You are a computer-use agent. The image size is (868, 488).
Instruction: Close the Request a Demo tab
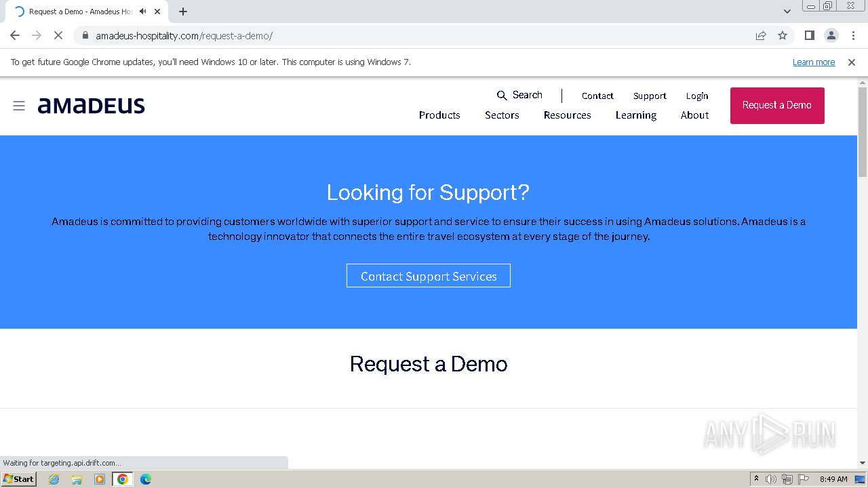[157, 12]
